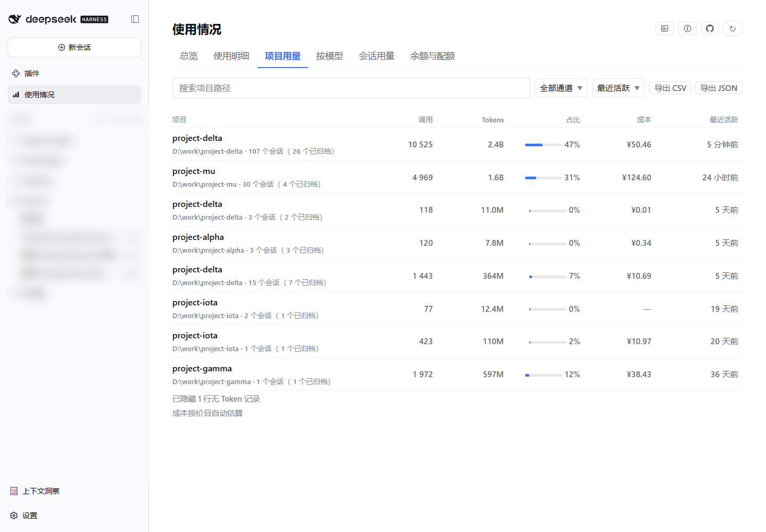Screen dimensions: 766x532
Task: Click the 占比 column header
Action: click(x=573, y=120)
